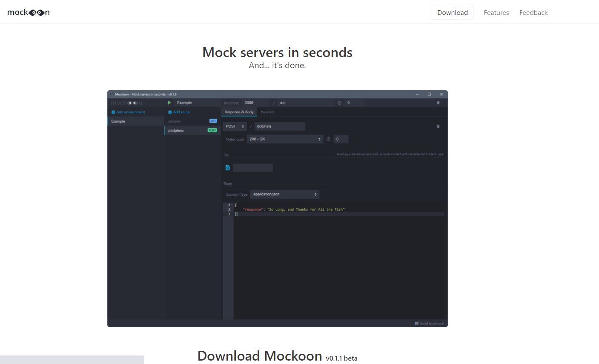
Task: Click the v0.1.1 beta version label
Action: click(342, 358)
